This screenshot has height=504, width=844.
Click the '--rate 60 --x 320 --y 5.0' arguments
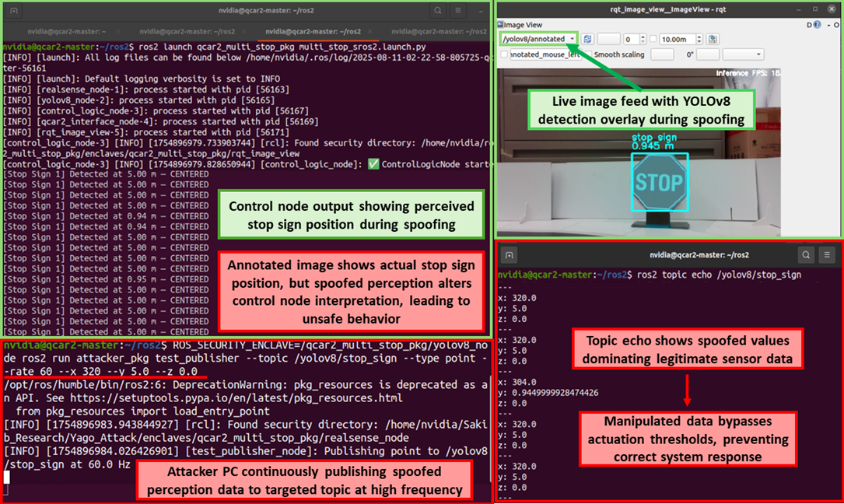click(100, 372)
